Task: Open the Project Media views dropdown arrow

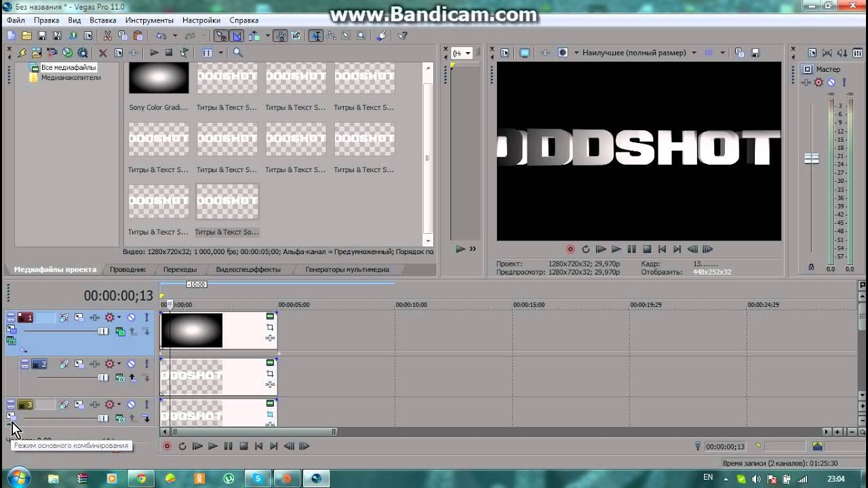Action: 220,53
